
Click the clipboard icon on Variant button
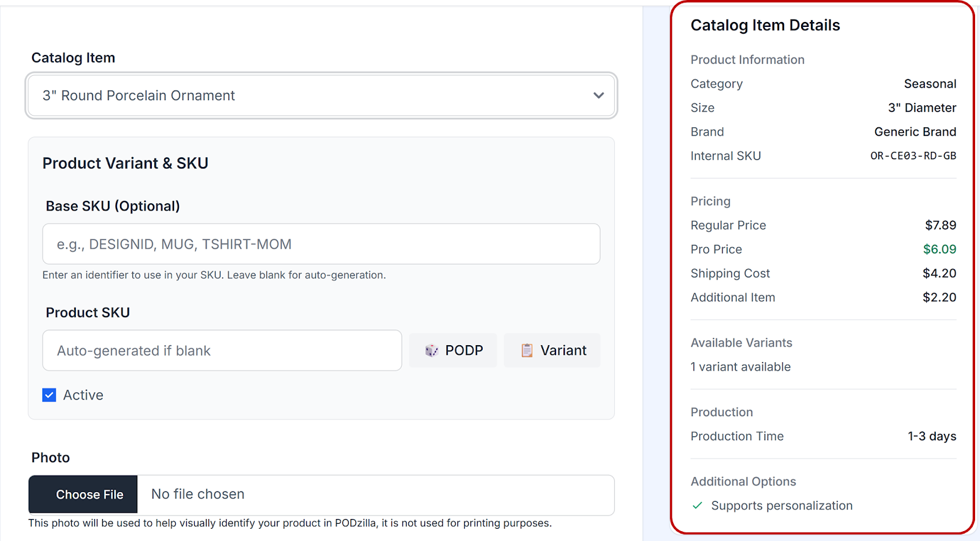click(x=527, y=351)
